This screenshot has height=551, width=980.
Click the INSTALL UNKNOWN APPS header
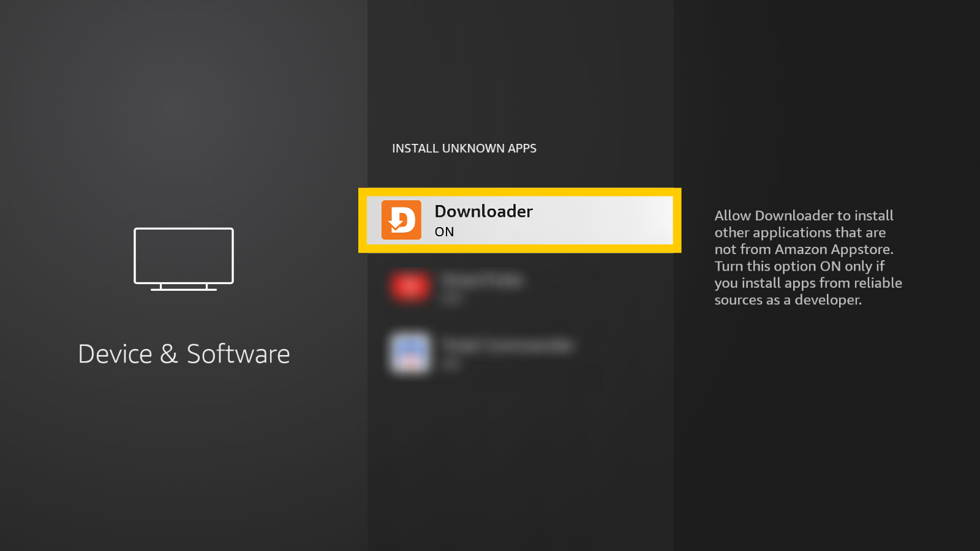464,148
